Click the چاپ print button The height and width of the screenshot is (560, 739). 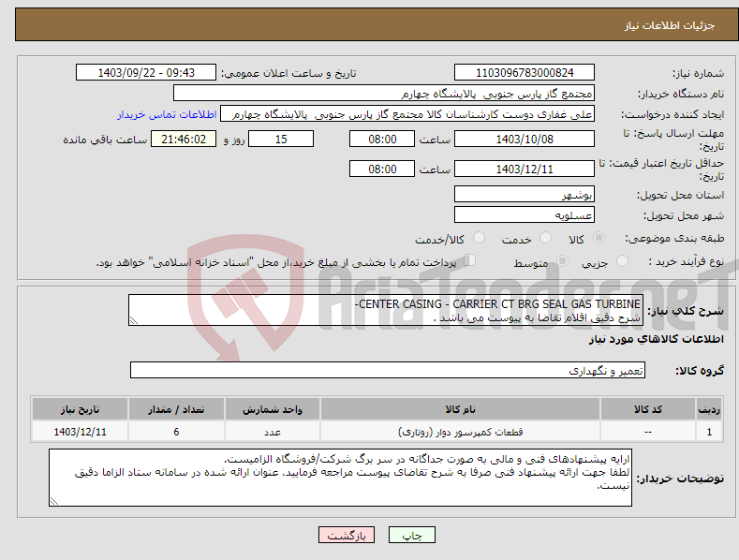coord(411,535)
